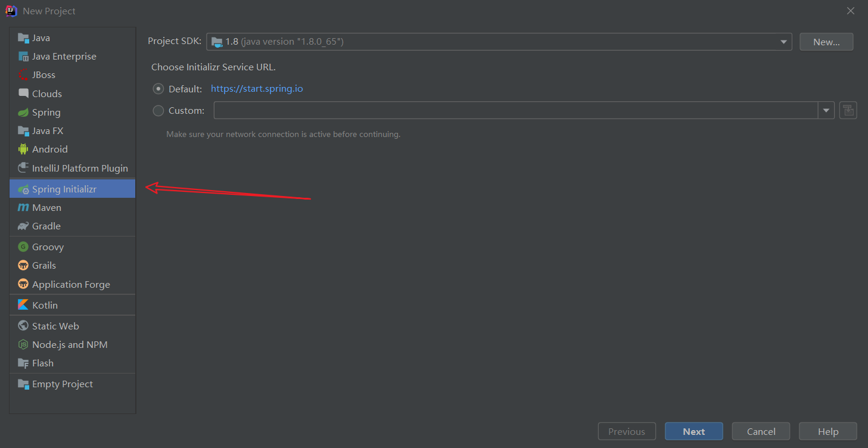Select the Static Web entry
Image resolution: width=868 pixels, height=448 pixels.
tap(73, 326)
